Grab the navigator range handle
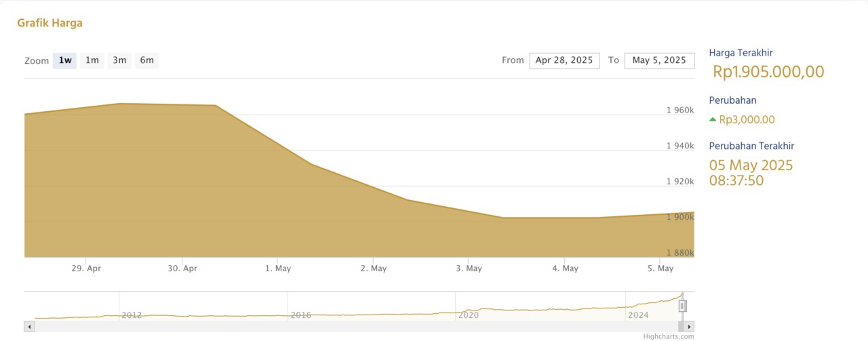Image resolution: width=868 pixels, height=341 pixels. (683, 306)
